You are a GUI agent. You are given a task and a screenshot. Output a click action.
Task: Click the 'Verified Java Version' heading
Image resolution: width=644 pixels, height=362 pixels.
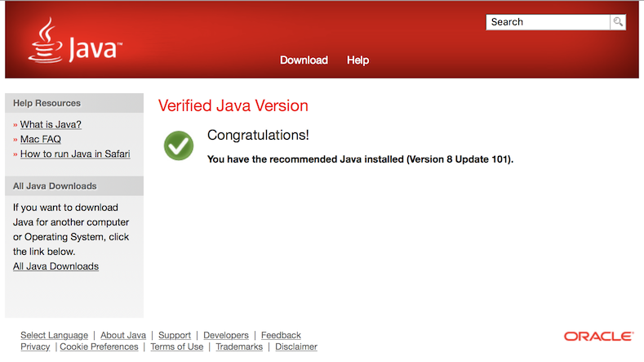233,105
